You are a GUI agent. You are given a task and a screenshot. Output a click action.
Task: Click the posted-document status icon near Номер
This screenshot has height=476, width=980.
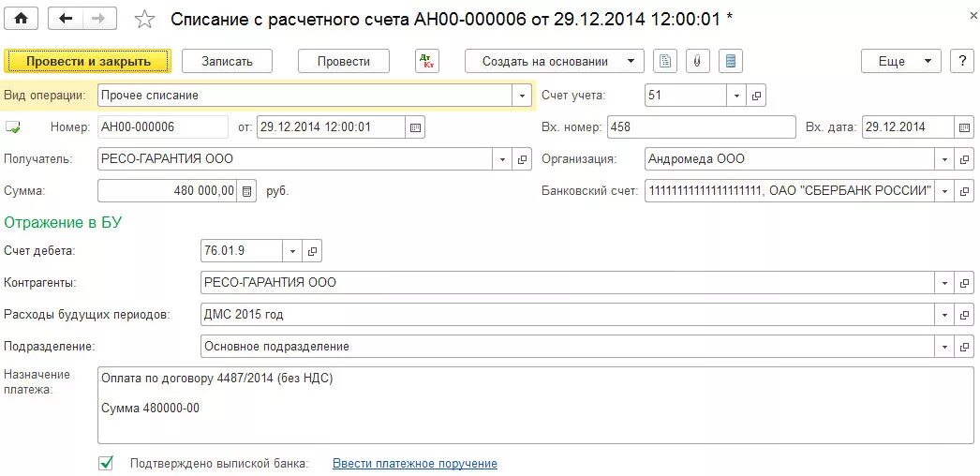coord(12,127)
